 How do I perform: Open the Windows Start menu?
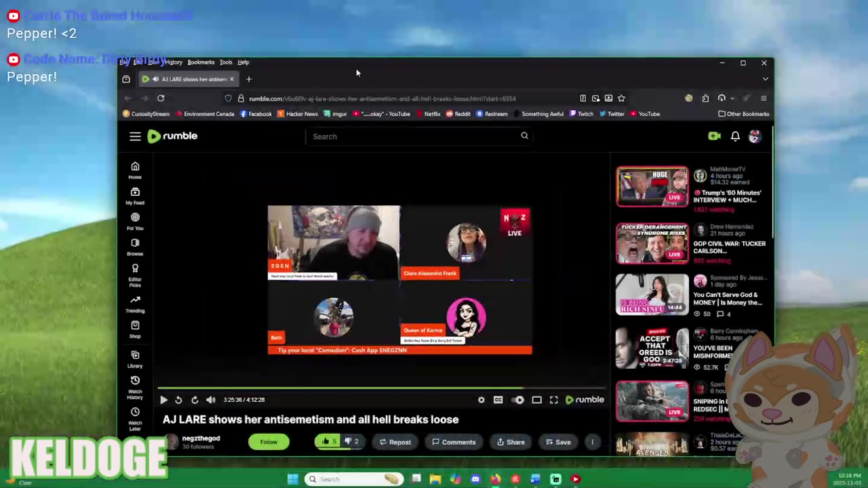[292, 479]
